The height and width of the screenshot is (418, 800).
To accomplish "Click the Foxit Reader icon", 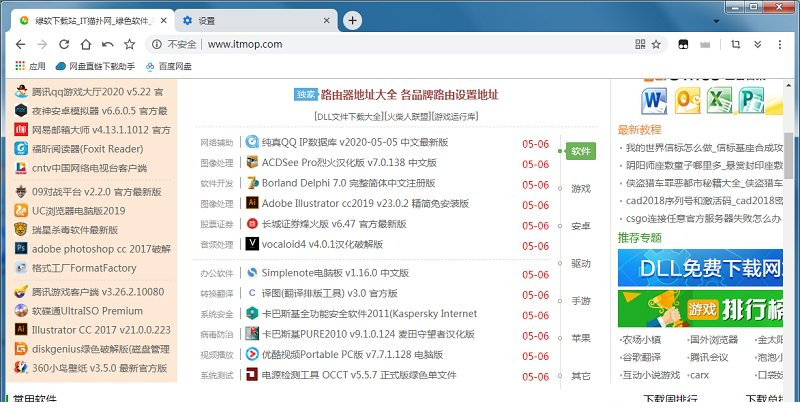I will coord(21,149).
